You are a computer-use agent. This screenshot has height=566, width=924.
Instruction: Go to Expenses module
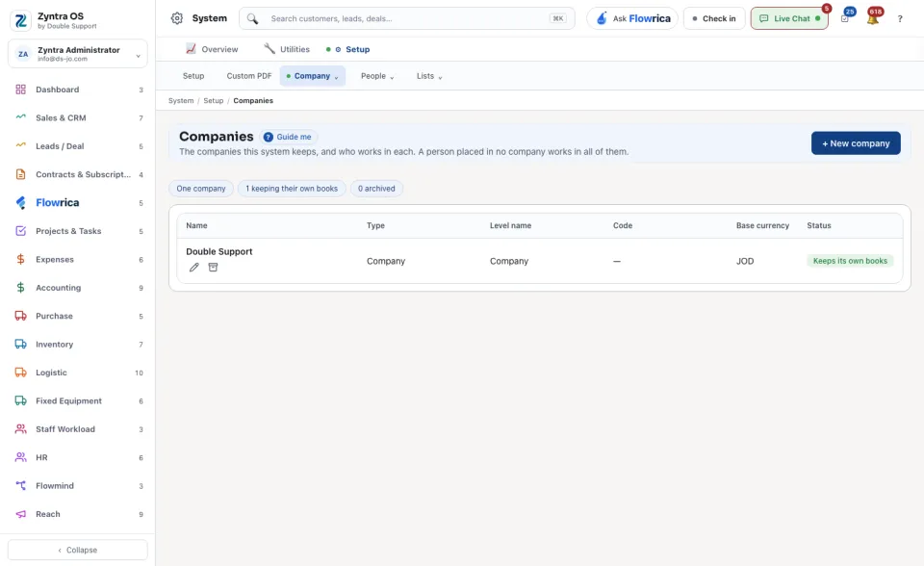[x=78, y=260]
